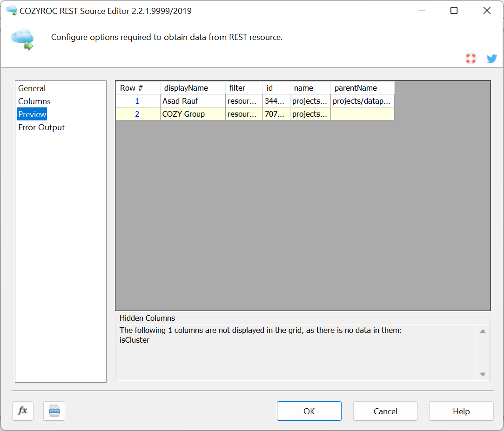Open the support lifebuoy icon
504x431 pixels.
point(471,59)
